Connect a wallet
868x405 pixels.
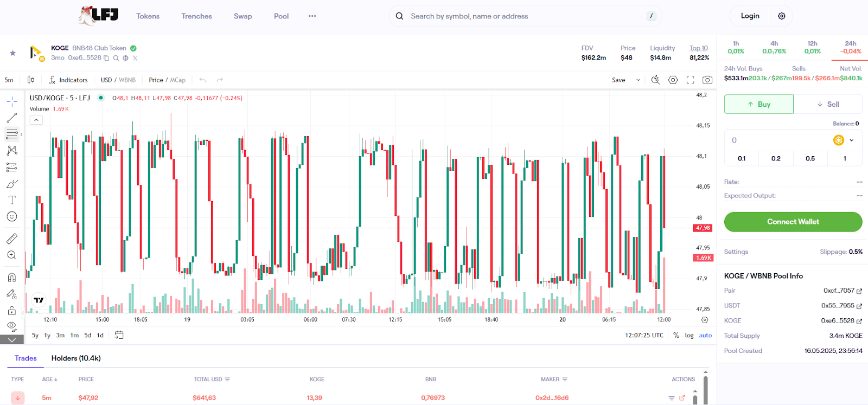click(x=793, y=222)
